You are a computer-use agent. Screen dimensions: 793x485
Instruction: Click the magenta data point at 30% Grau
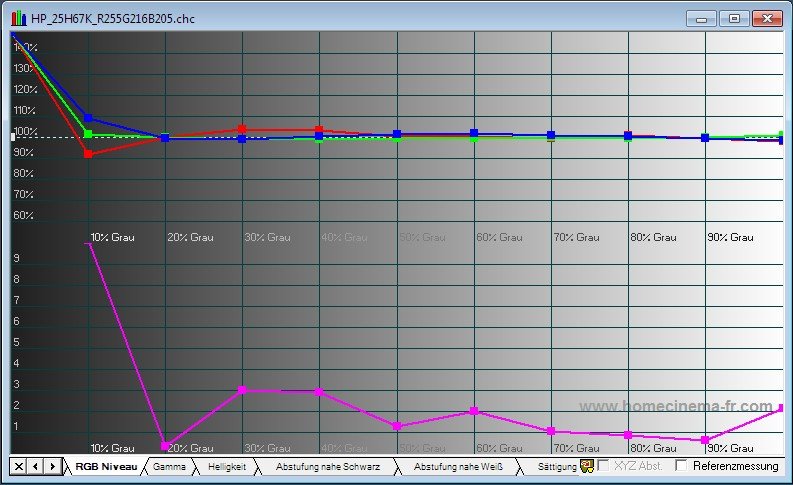243,390
